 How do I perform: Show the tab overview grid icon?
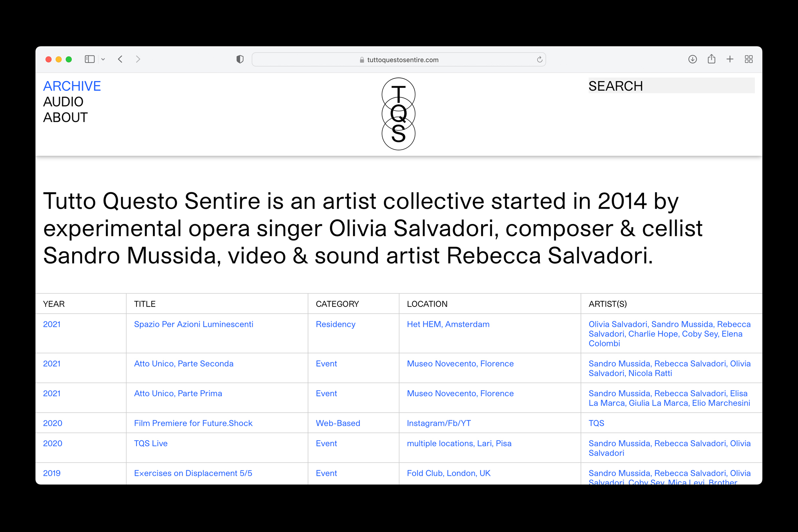click(749, 59)
